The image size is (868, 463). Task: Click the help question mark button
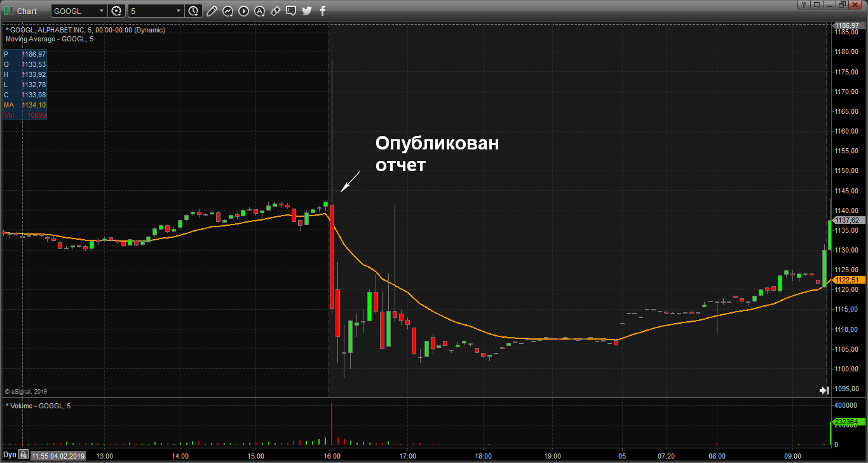[803, 4]
